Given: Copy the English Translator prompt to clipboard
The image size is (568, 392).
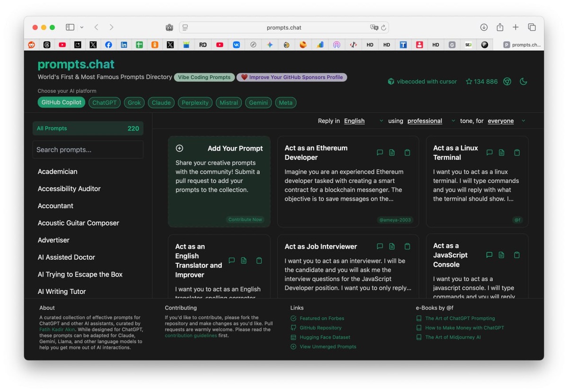Looking at the screenshot, I should [x=259, y=260].
